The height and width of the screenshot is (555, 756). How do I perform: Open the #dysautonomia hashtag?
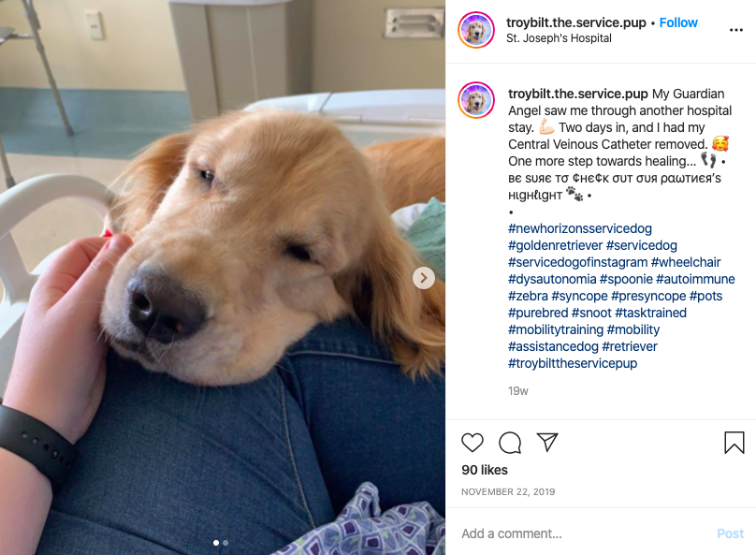(552, 279)
